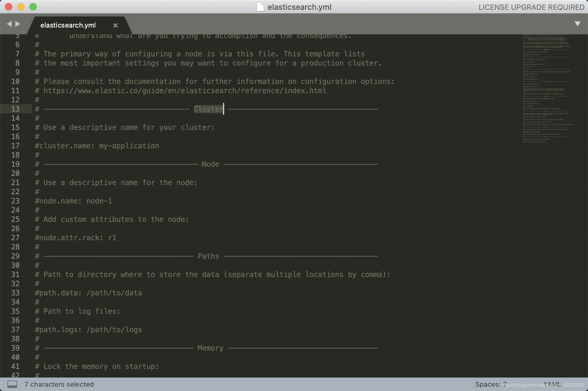Click the '7 characters selected' status text
This screenshot has width=588, height=391.
click(59, 384)
